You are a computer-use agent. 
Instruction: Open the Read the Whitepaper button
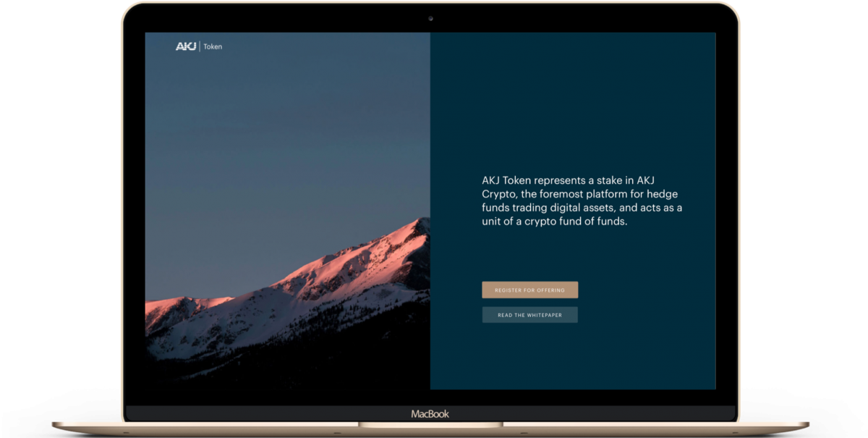point(529,315)
